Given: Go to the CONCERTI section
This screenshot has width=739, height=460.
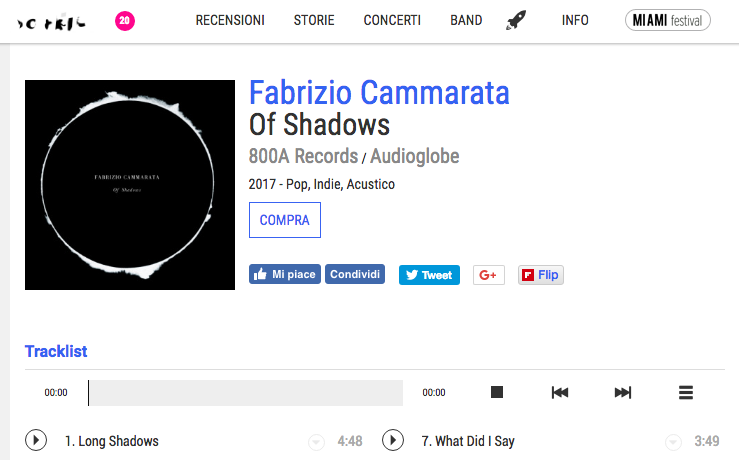Looking at the screenshot, I should [392, 20].
